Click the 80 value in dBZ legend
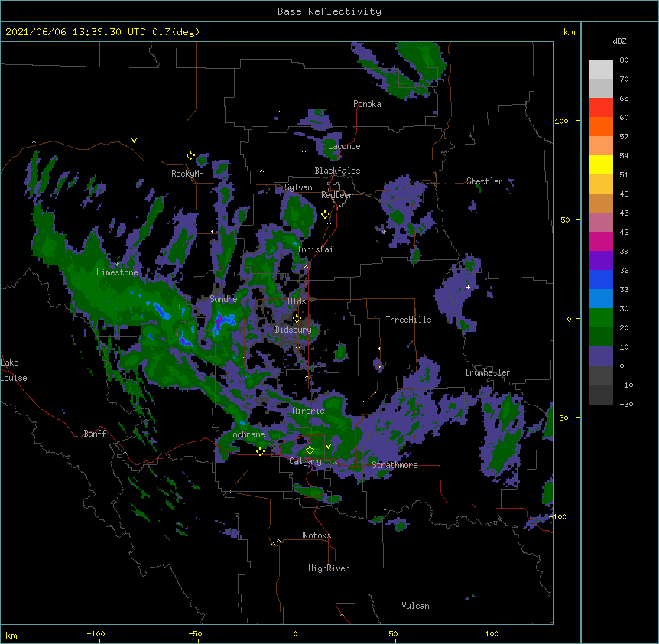 point(624,60)
